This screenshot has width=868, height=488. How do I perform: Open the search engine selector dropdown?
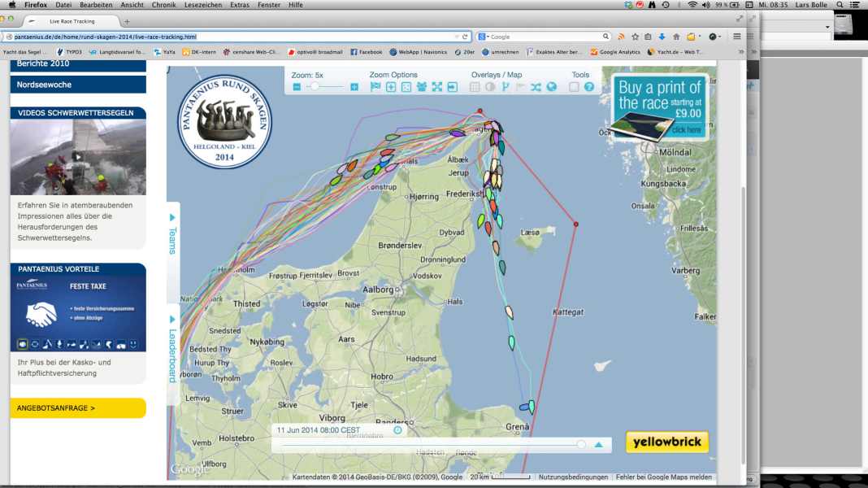point(484,37)
